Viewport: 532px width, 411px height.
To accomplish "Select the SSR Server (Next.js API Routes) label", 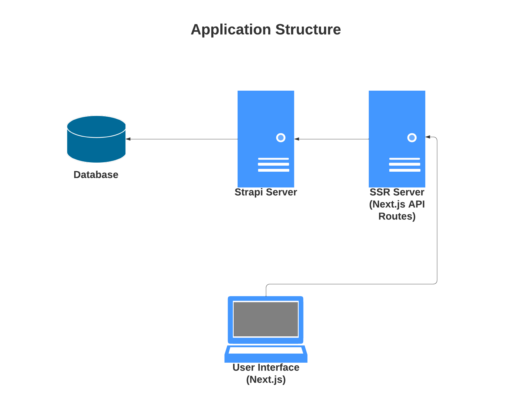I will (x=397, y=204).
